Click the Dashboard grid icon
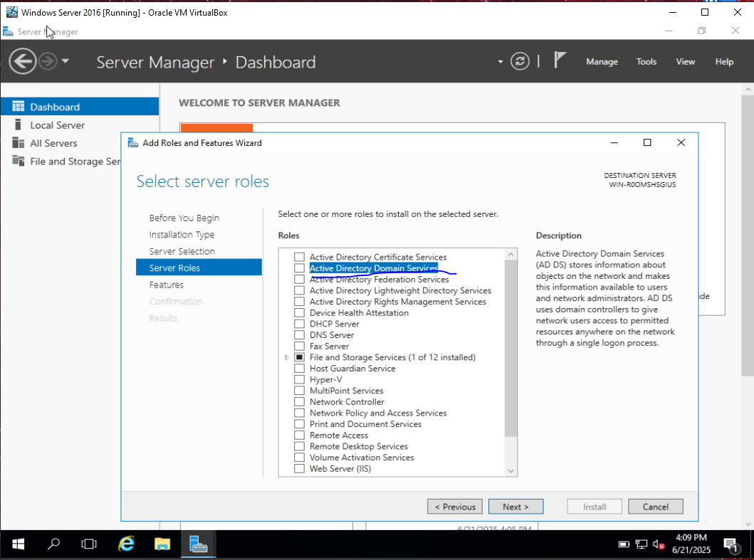Screen dimensions: 754x560 pos(19,106)
